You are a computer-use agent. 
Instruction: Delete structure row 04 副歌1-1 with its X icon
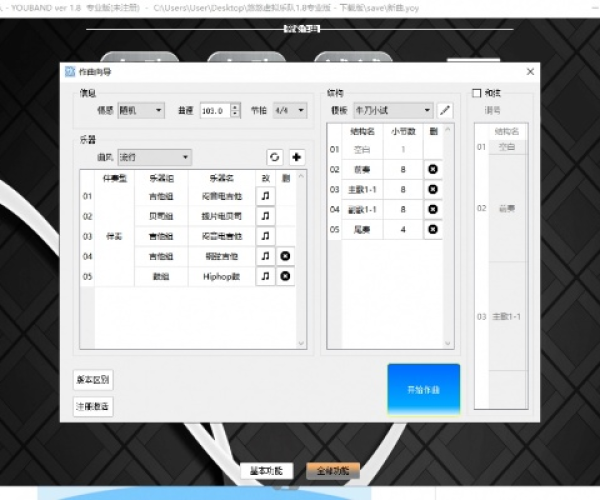pyautogui.click(x=433, y=209)
